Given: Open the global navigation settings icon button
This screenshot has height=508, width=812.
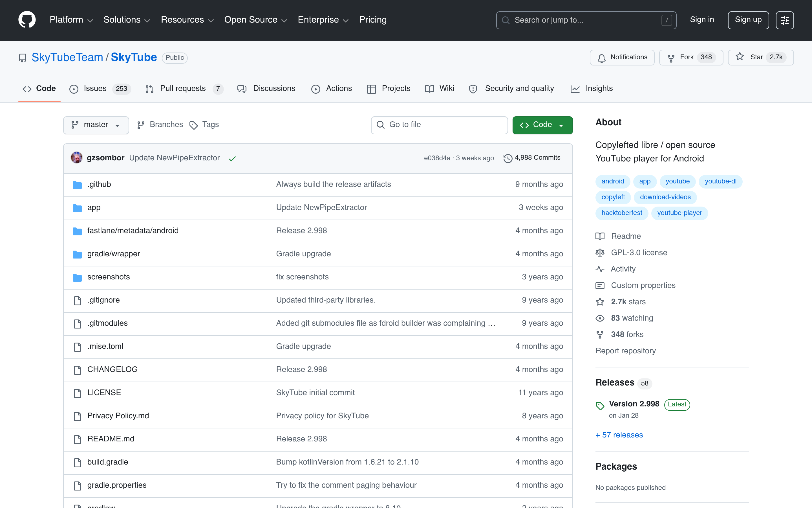Looking at the screenshot, I should (784, 20).
